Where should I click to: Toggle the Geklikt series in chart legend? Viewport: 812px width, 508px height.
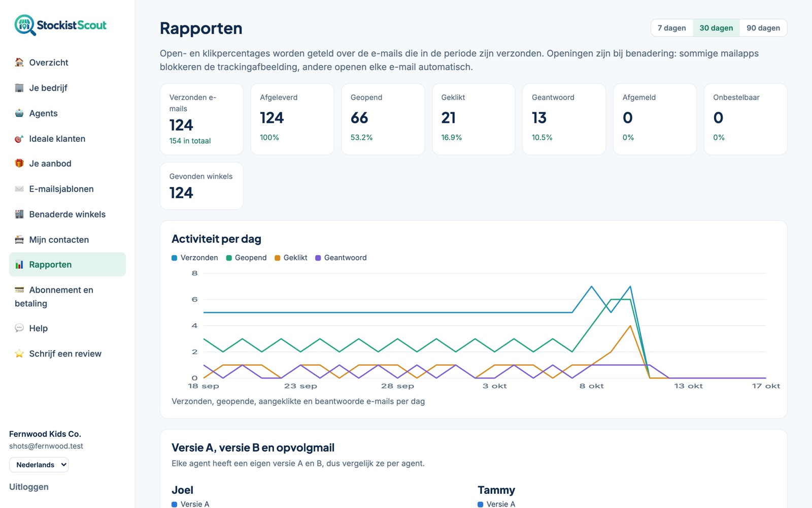291,258
